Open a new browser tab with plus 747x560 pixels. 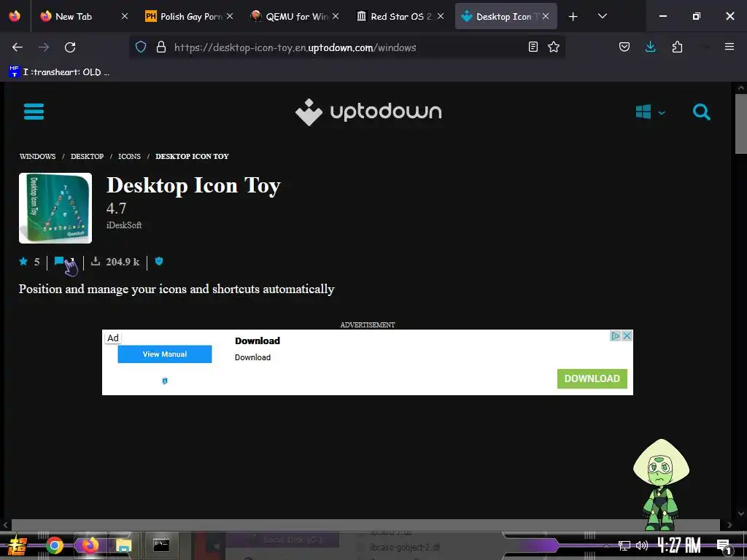pyautogui.click(x=573, y=17)
